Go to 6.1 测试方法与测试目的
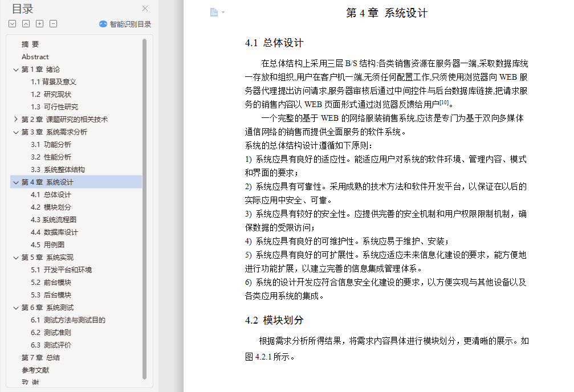The height and width of the screenshot is (392, 574). (68, 320)
